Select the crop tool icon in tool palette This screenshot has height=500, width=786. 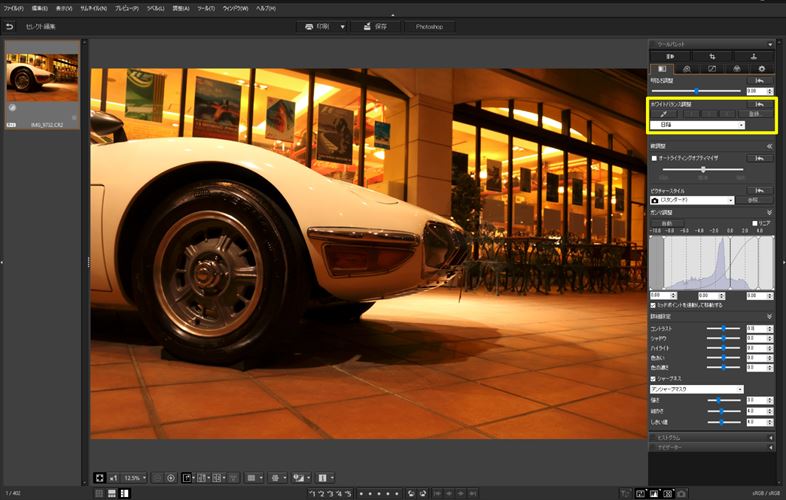[x=712, y=57]
